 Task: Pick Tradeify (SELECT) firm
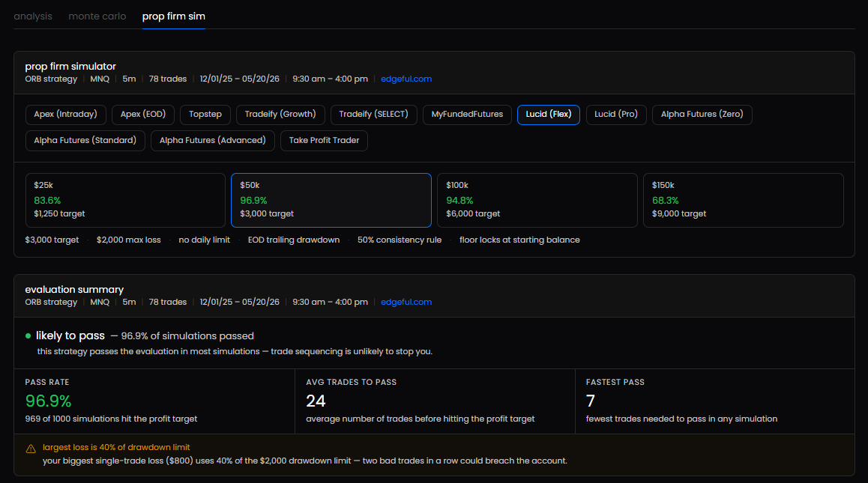[x=374, y=115]
